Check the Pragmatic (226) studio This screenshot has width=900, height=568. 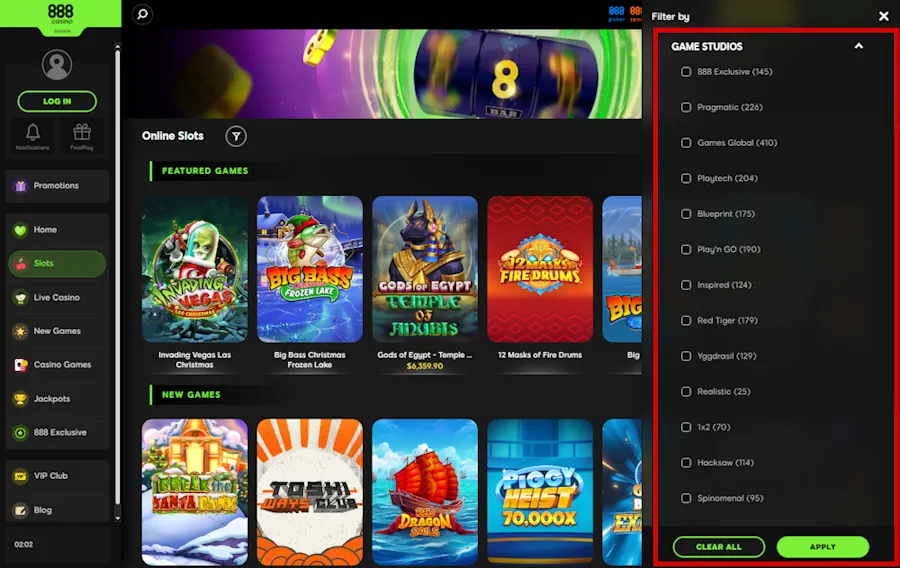click(x=686, y=107)
